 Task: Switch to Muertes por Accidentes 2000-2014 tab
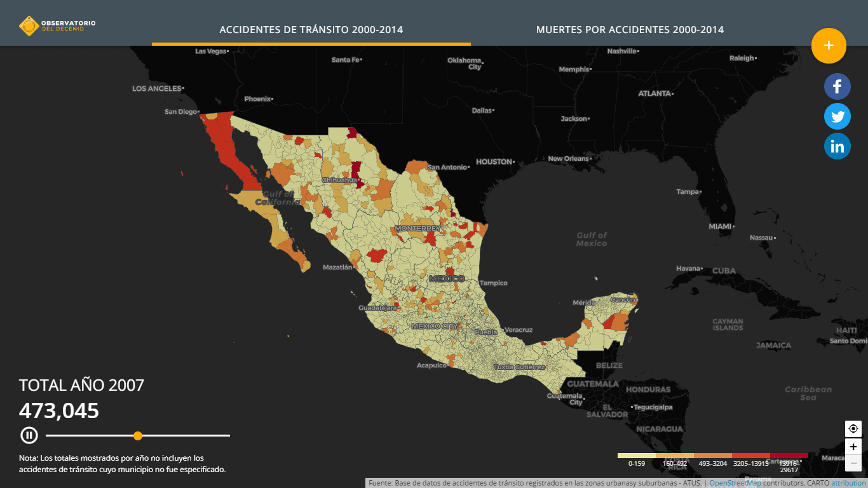pyautogui.click(x=630, y=30)
